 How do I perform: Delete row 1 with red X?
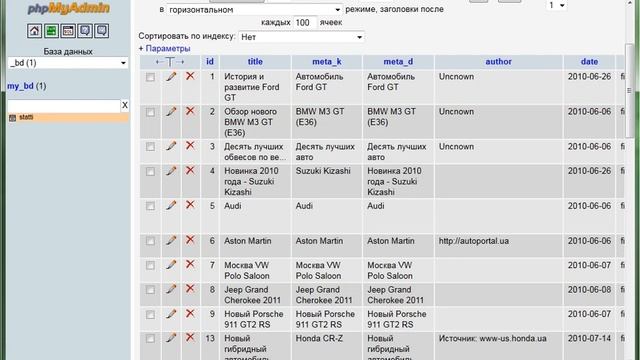click(x=190, y=76)
